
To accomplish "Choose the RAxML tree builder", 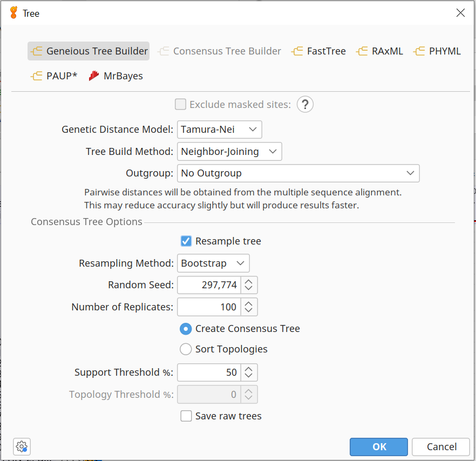I will (x=380, y=51).
